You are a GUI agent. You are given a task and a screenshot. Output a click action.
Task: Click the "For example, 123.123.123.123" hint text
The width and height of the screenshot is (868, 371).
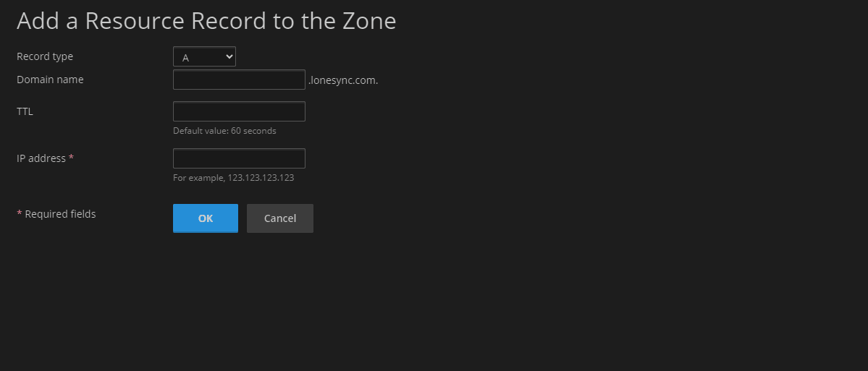(x=233, y=177)
